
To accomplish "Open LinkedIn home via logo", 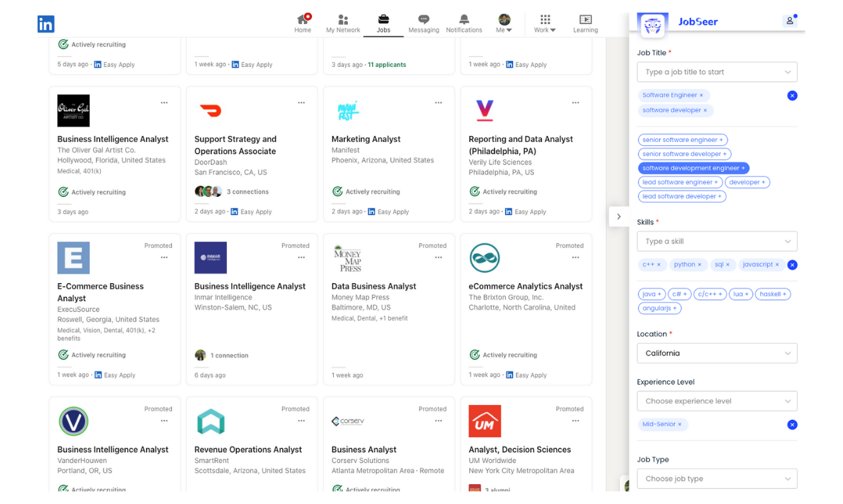I will click(x=46, y=25).
